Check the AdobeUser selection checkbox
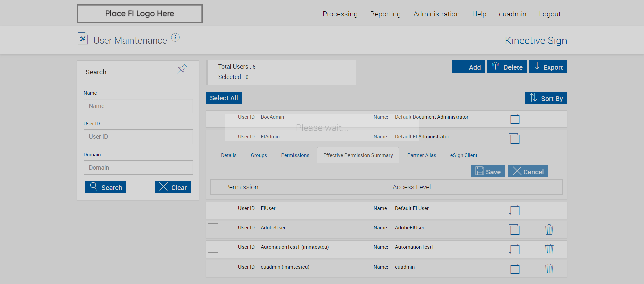The image size is (644, 284). point(213,228)
